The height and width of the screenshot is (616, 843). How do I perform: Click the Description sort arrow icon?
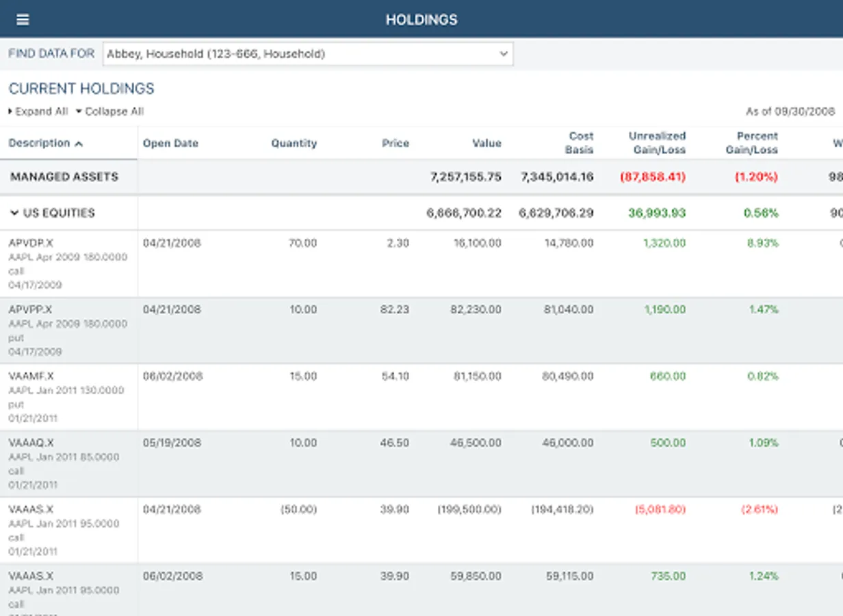pyautogui.click(x=79, y=144)
